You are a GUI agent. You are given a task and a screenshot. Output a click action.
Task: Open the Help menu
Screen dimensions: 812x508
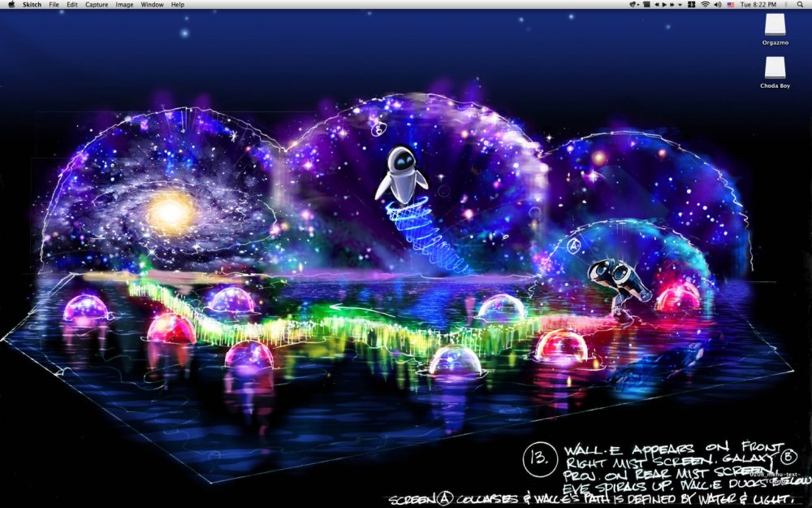tap(177, 5)
